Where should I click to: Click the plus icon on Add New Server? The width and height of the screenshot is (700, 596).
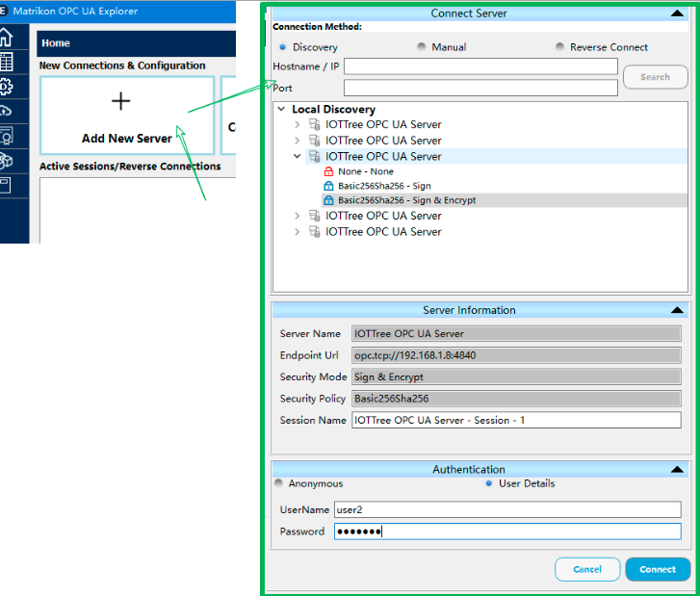121,101
